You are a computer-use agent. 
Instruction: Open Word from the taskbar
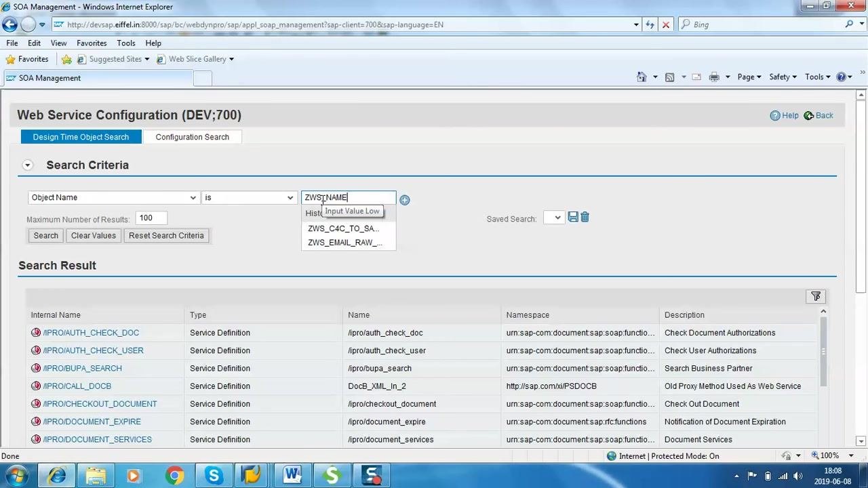tap(292, 476)
